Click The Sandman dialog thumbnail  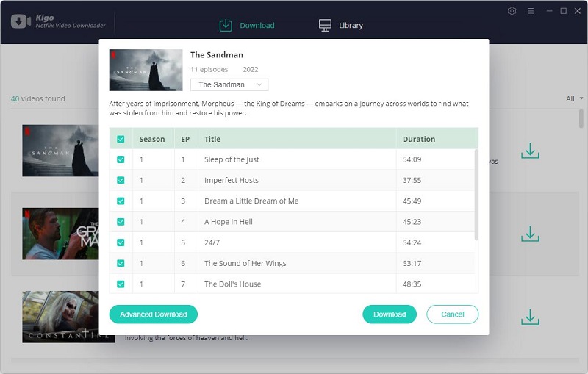[146, 70]
